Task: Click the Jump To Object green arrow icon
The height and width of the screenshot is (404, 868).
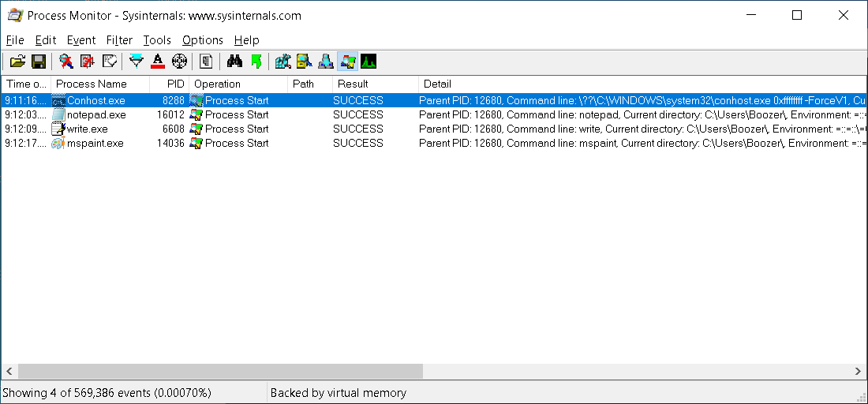Action: coord(256,62)
